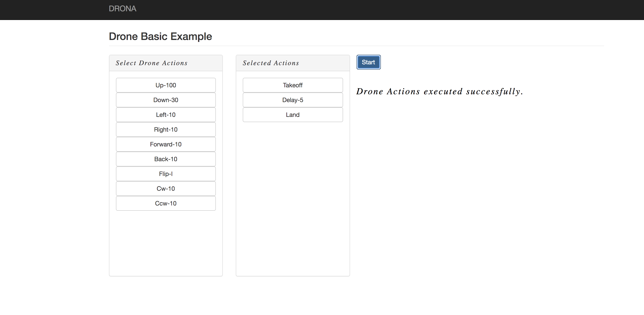Click Takeoff in Selected Actions
Viewport: 644px width, 315px height.
292,85
